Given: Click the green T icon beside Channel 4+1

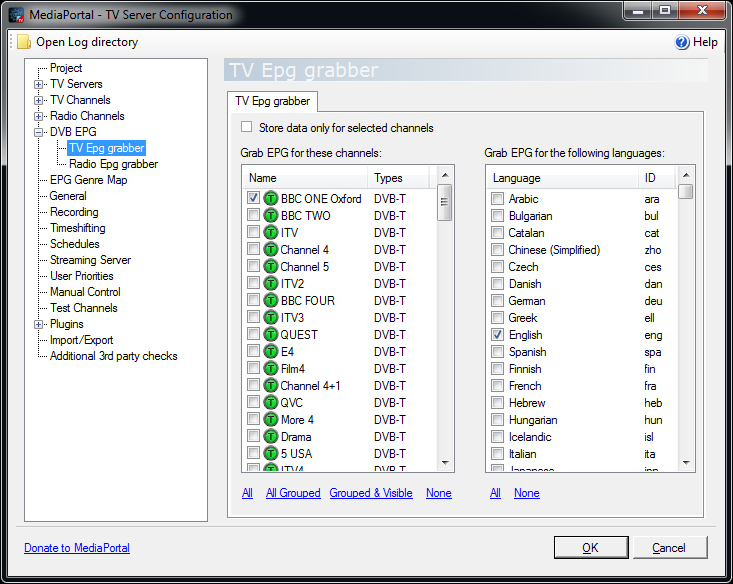Looking at the screenshot, I should click(x=271, y=385).
